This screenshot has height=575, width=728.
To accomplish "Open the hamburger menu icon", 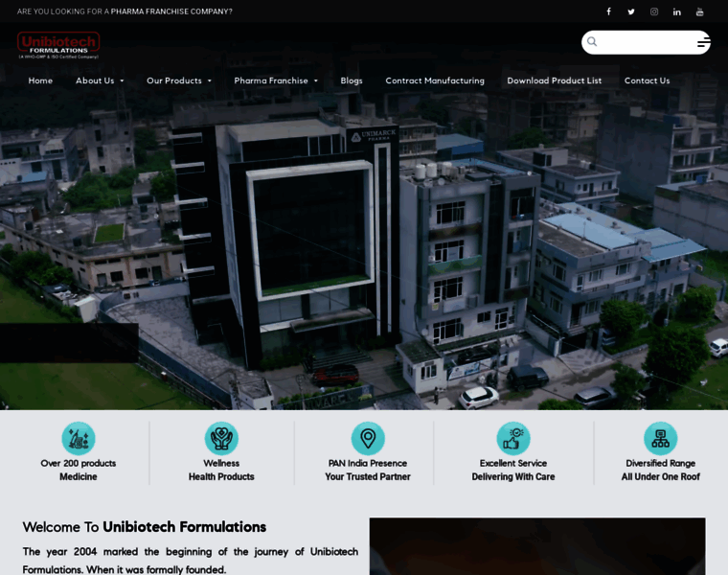I will (703, 43).
